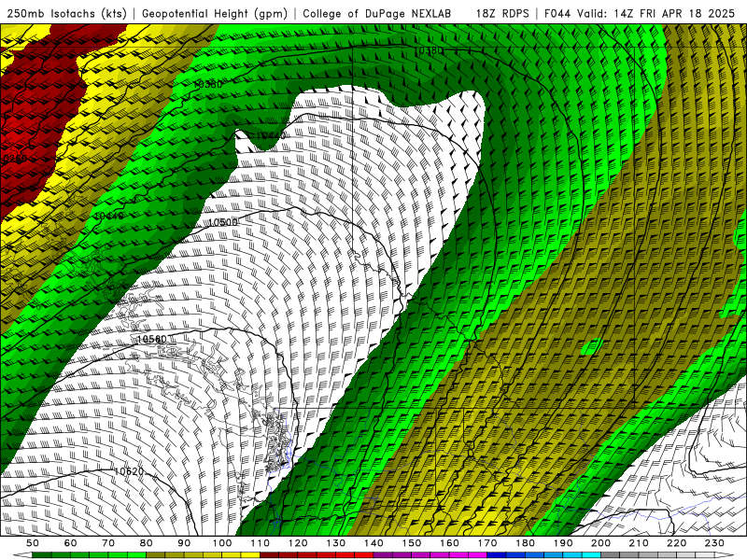
Task: Click the 80 value on the color scale
Action: (147, 543)
